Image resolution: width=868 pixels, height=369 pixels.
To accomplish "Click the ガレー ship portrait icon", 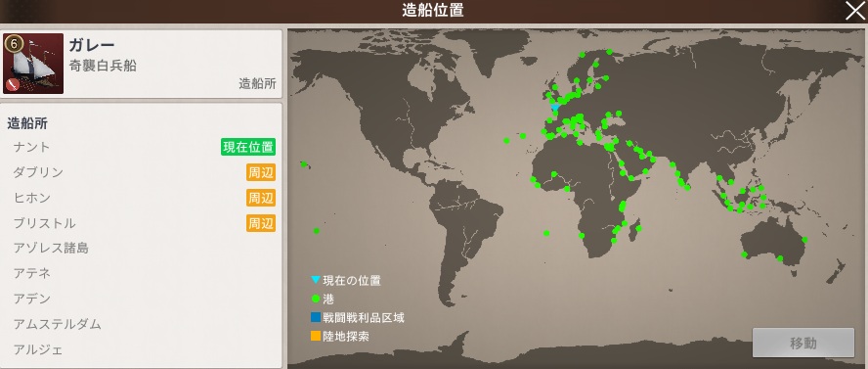I will 33,64.
